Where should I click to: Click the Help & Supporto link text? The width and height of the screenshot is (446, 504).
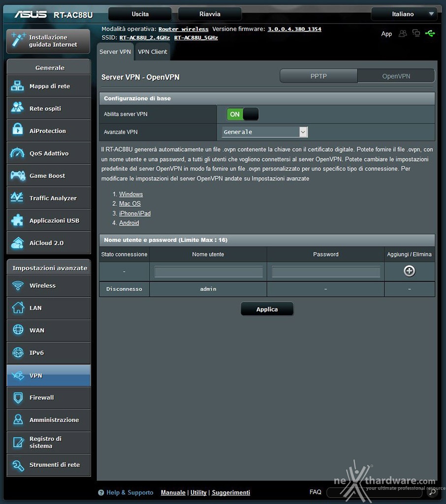(x=130, y=492)
